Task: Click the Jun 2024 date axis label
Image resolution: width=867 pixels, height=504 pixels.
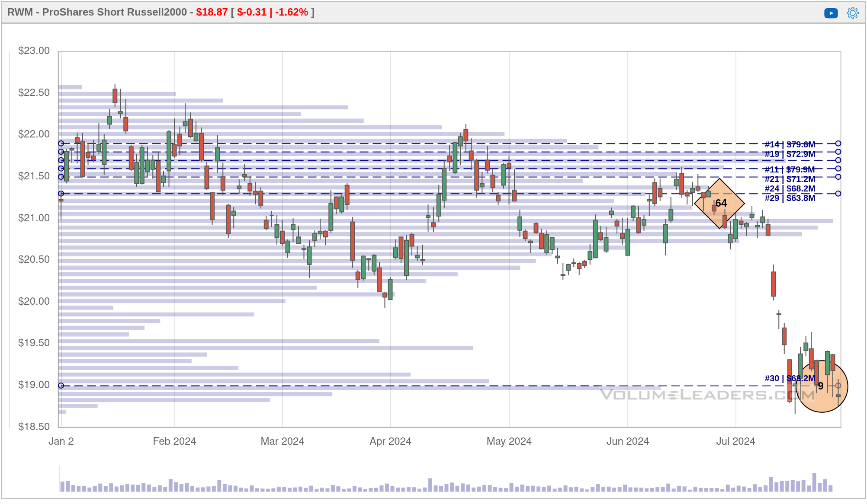Action: [627, 441]
